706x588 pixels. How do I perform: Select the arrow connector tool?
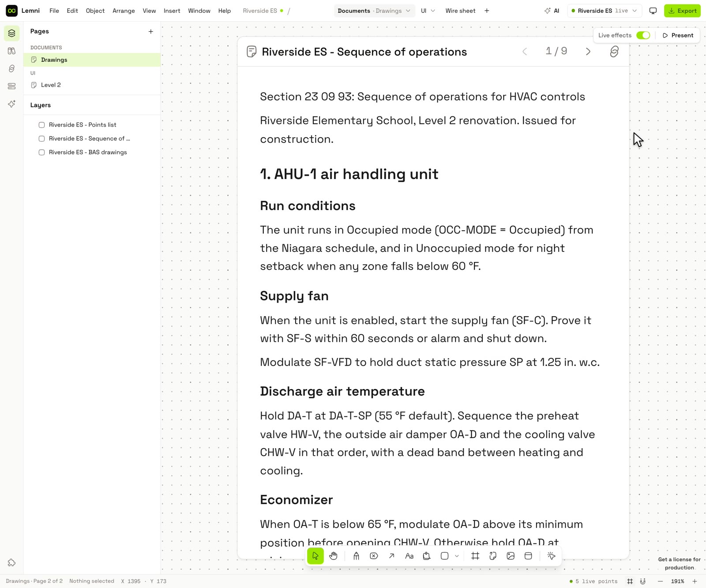(x=391, y=556)
